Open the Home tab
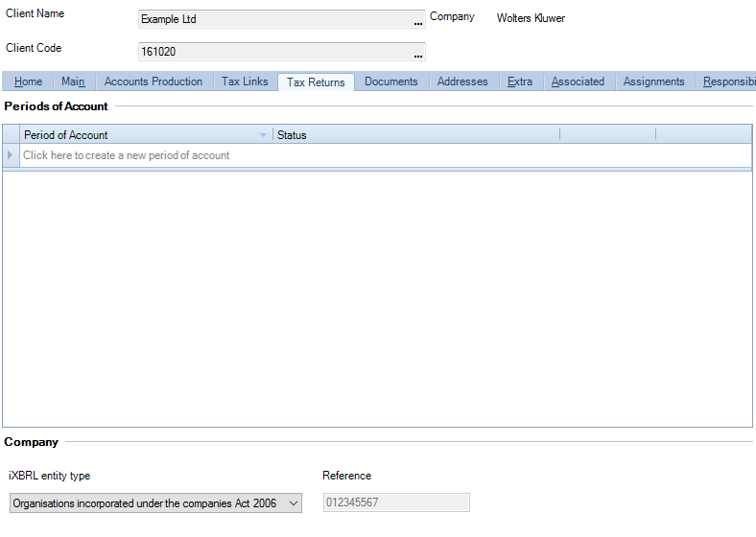 28,82
